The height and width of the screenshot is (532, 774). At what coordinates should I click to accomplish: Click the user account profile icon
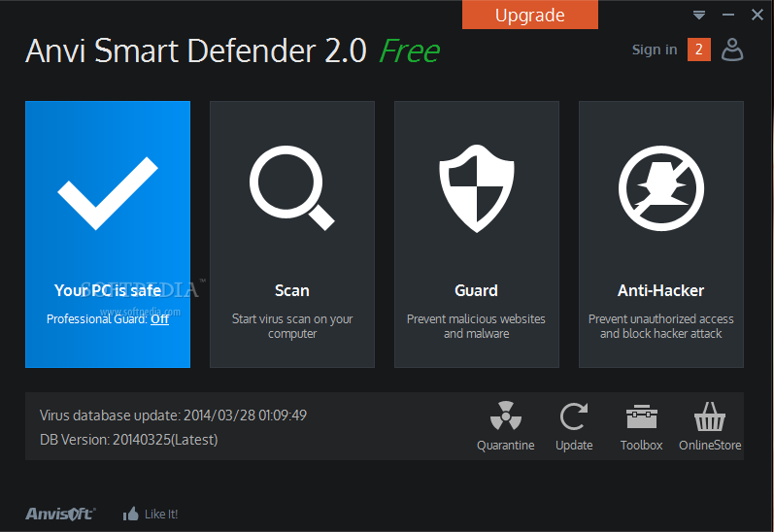(x=732, y=50)
